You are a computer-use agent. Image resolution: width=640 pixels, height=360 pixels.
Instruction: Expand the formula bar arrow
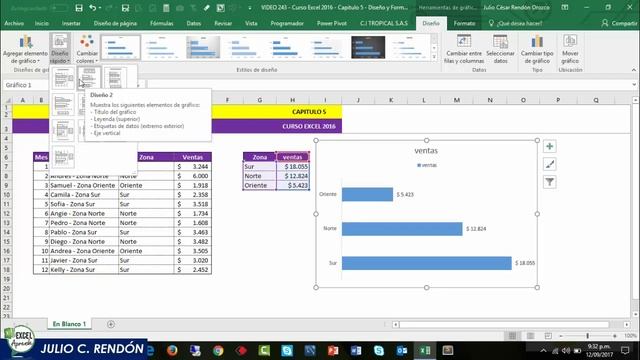click(x=634, y=85)
